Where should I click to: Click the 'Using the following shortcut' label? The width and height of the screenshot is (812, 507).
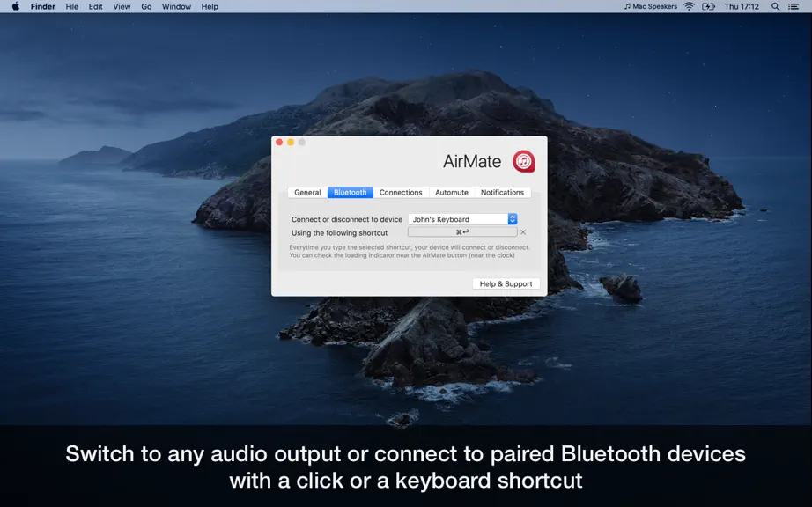point(339,232)
